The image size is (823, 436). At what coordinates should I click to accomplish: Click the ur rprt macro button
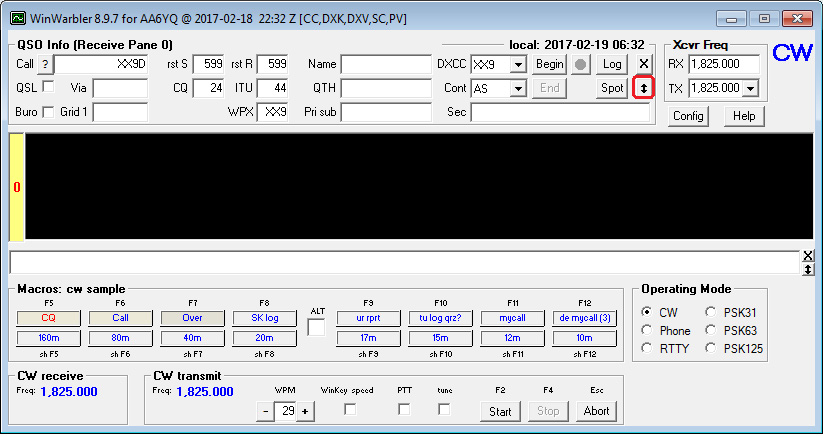368,318
